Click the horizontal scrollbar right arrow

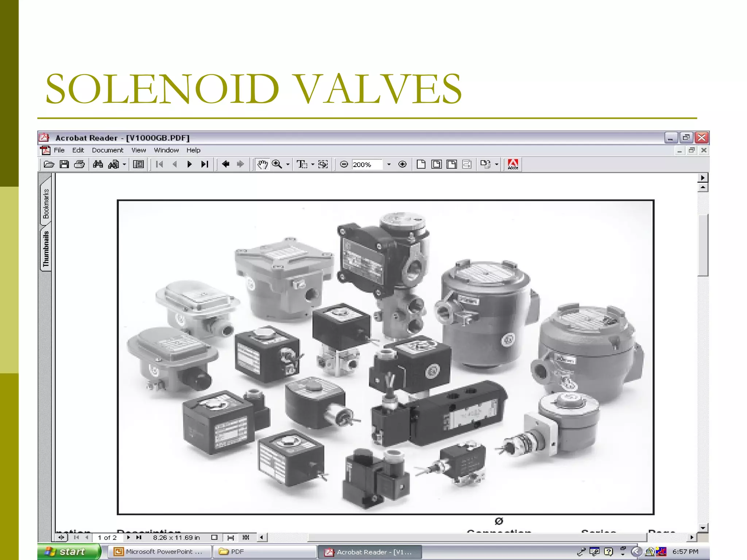[692, 537]
